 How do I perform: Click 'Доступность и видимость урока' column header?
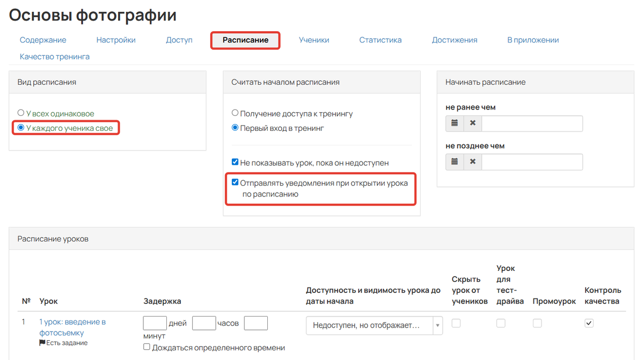coord(374,296)
